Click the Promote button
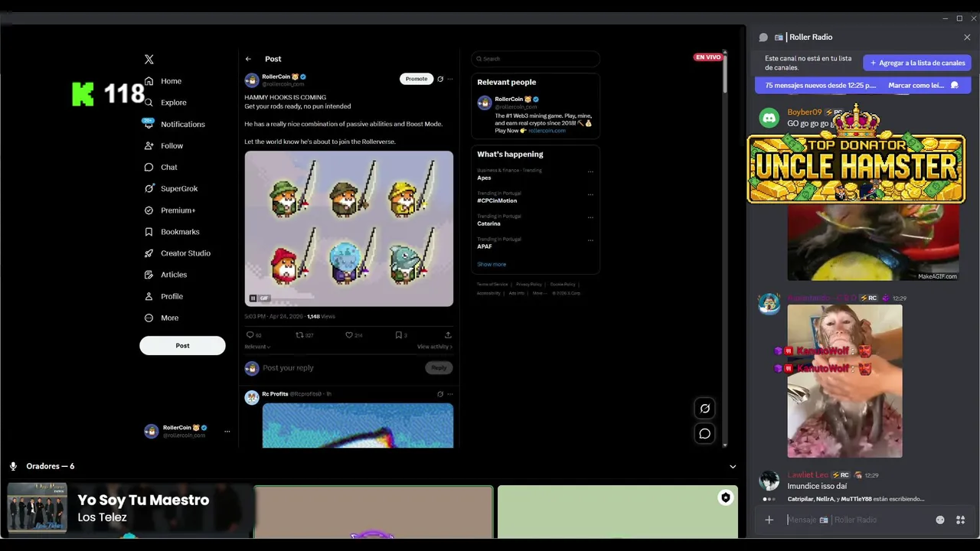This screenshot has width=980, height=551. click(416, 79)
